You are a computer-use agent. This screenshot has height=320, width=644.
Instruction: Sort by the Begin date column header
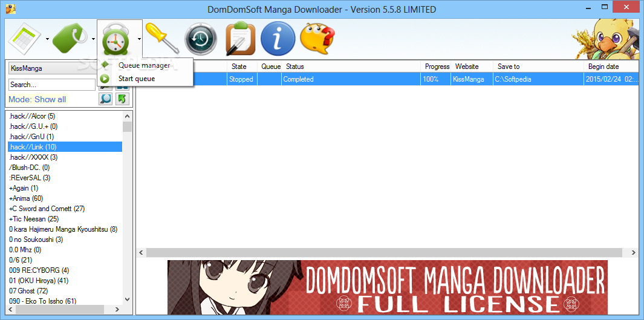612,67
